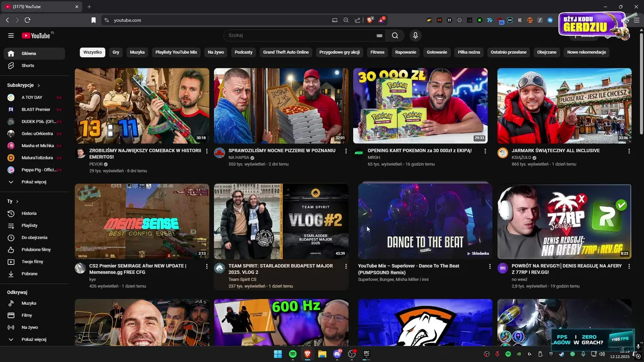Open Do obejrzenia watch-later list
Screen dimensions: 644x362
pyautogui.click(x=34, y=237)
